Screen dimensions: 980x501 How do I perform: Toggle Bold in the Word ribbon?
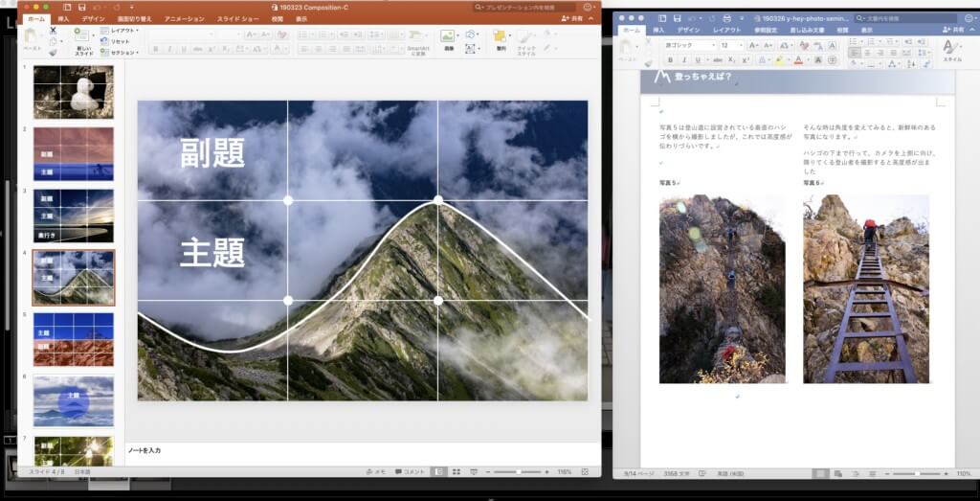[x=670, y=60]
